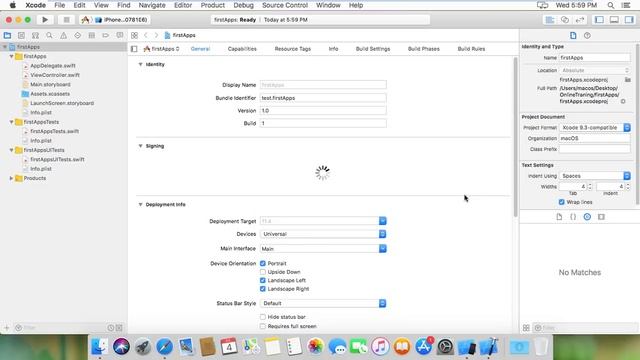This screenshot has width=640, height=360.
Task: Toggle Landscape Right orientation
Action: click(263, 289)
